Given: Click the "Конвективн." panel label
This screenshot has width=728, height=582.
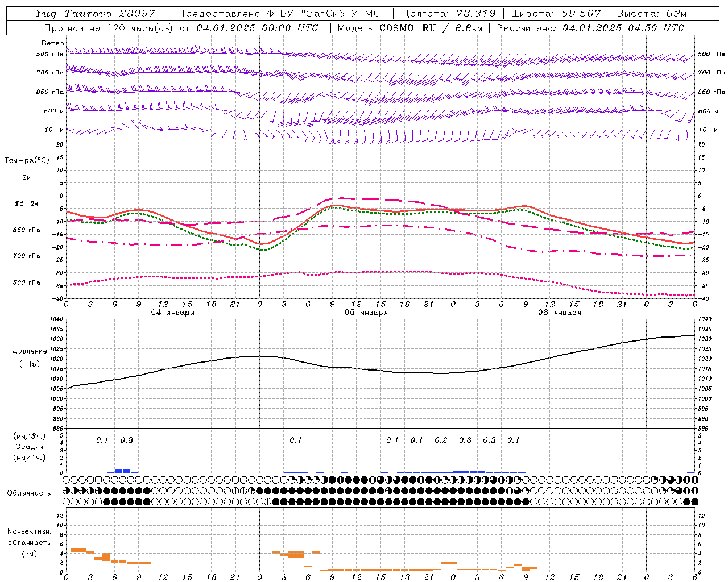Looking at the screenshot, I should point(30,531).
